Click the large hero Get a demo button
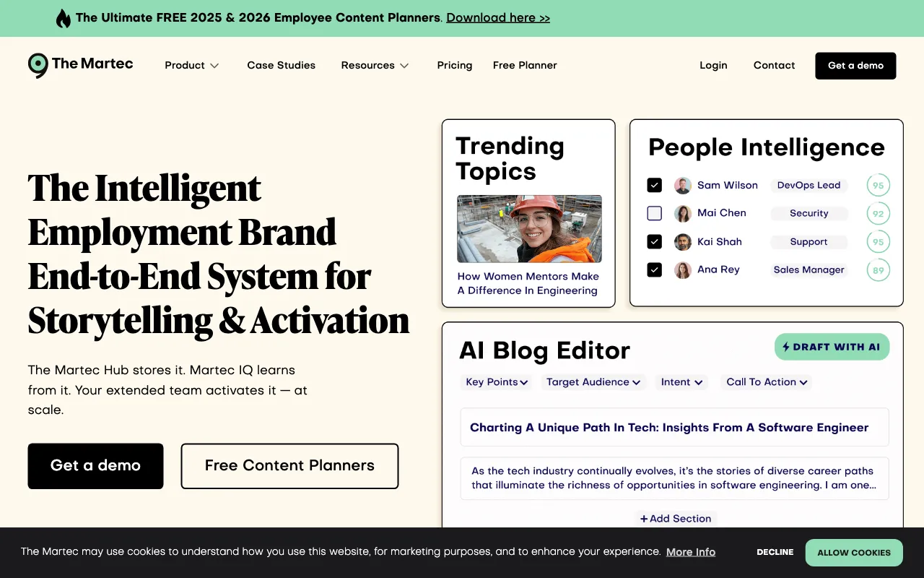Screen dimensions: 924x578 click(96, 466)
